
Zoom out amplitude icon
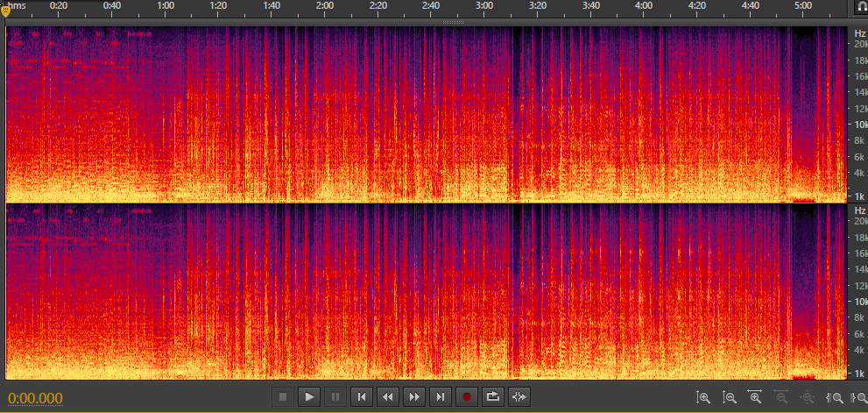click(730, 397)
